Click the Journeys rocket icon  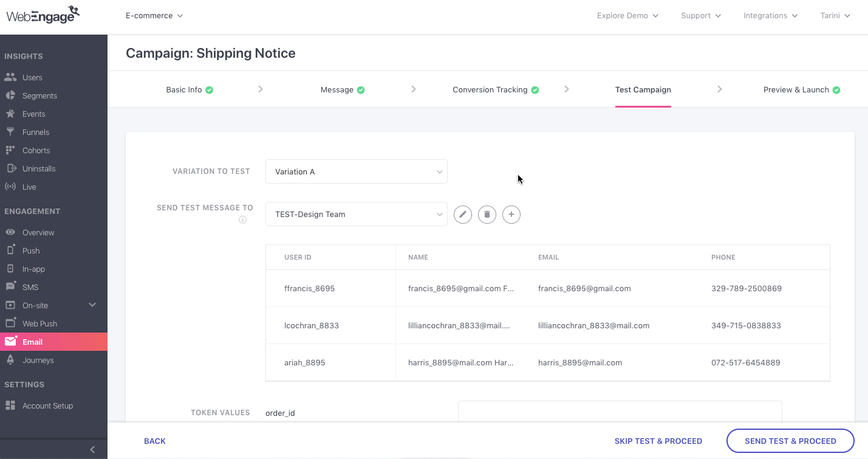[10, 360]
